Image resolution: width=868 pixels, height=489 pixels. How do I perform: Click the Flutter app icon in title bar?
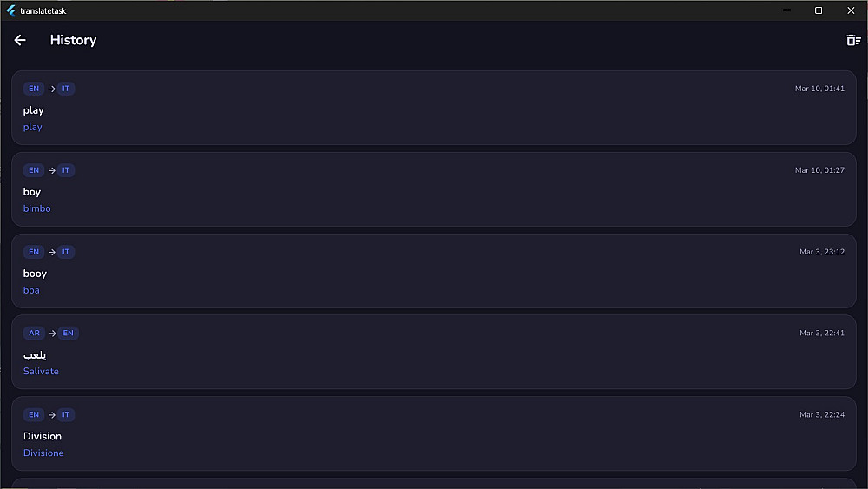(x=11, y=10)
